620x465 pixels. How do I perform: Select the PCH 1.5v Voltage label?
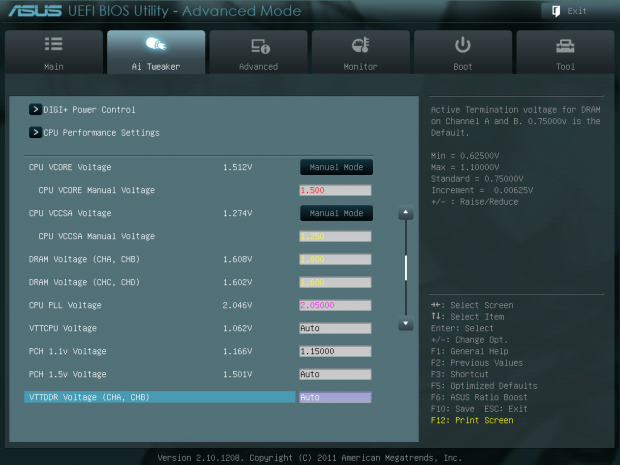pyautogui.click(x=68, y=374)
